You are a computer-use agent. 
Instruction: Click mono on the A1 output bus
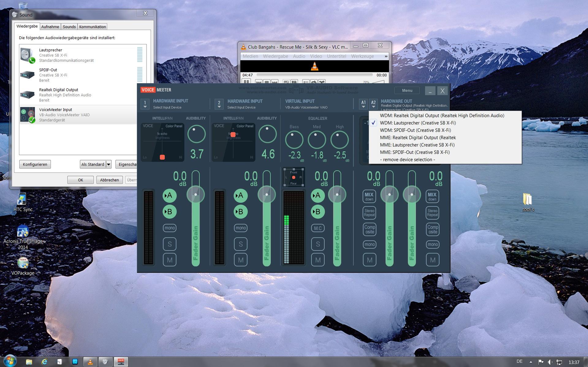(370, 244)
